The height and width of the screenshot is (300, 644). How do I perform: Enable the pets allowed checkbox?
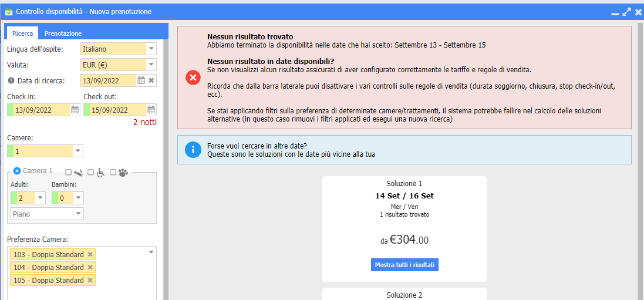(113, 172)
